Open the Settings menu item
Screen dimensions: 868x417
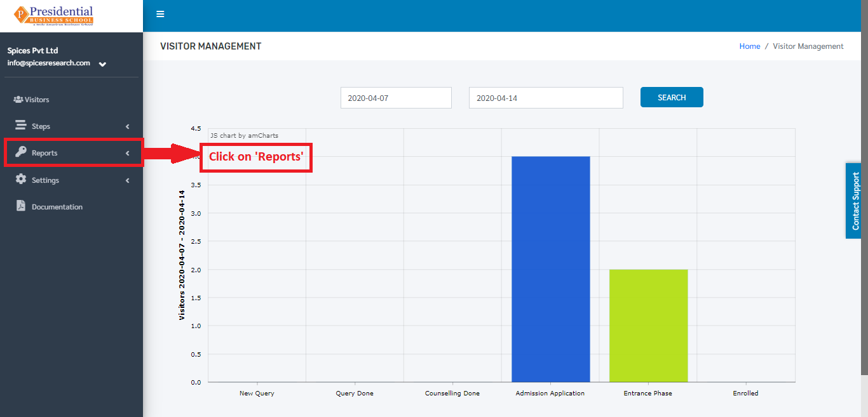(x=71, y=180)
